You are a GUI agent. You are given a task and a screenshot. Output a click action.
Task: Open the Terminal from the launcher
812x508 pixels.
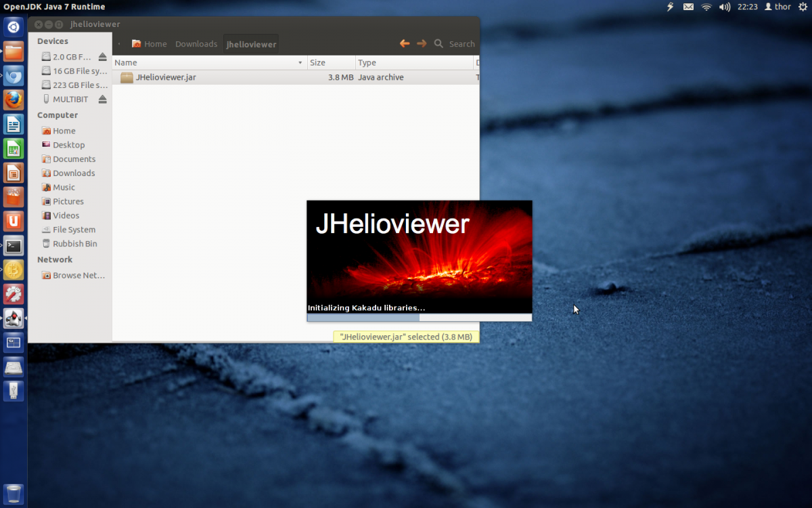pyautogui.click(x=14, y=246)
